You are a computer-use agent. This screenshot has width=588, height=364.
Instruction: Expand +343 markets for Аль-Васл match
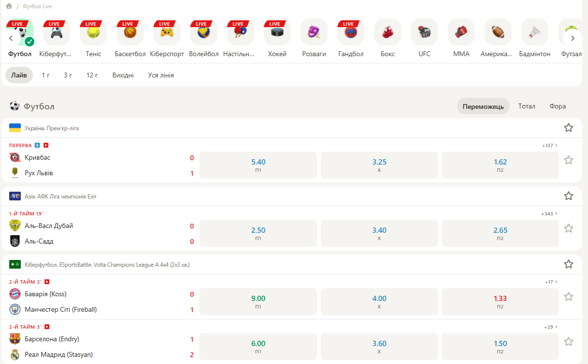(x=549, y=213)
